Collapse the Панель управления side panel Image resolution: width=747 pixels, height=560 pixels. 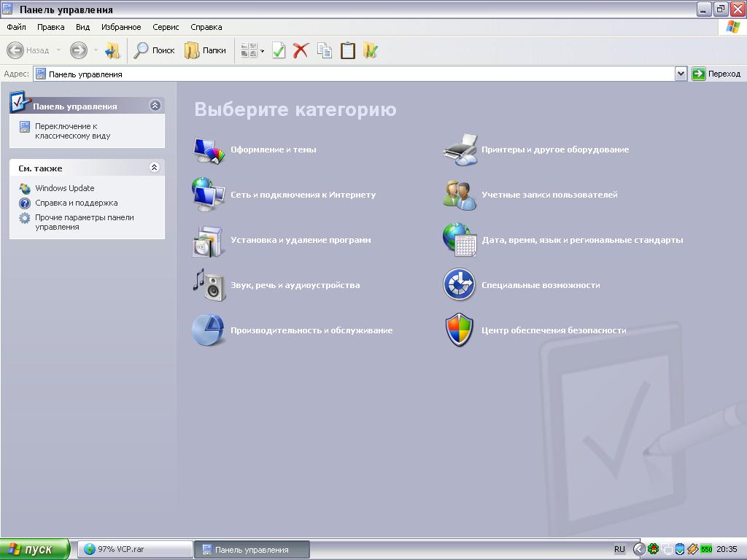pos(155,105)
